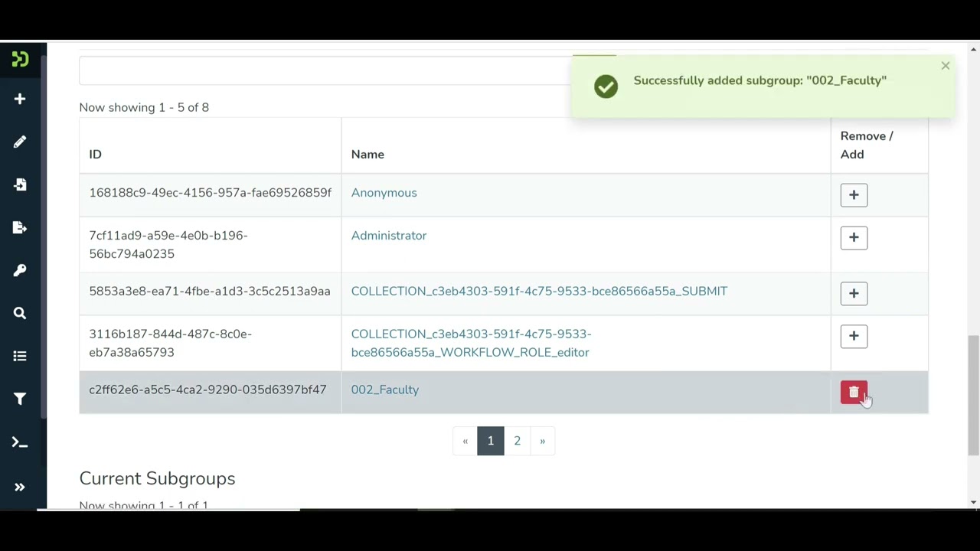
Task: Open the Curation Task filter icon
Action: coord(20,399)
